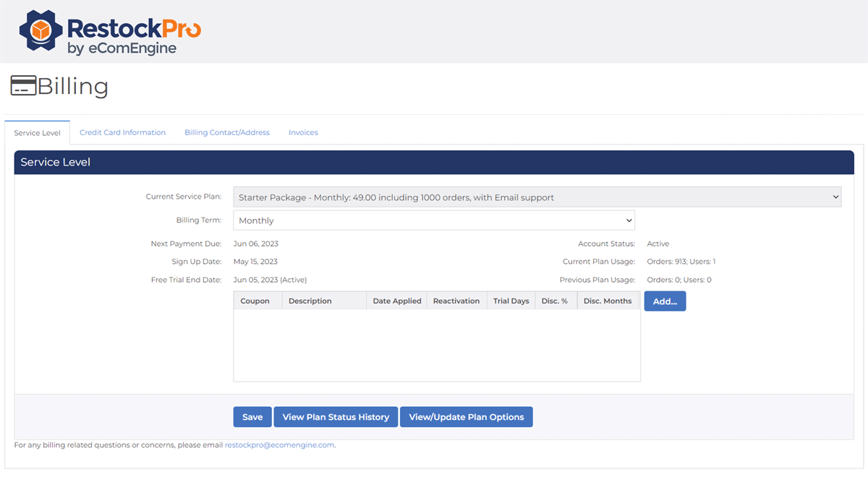
Task: Click the Reactivation column header
Action: pos(456,301)
